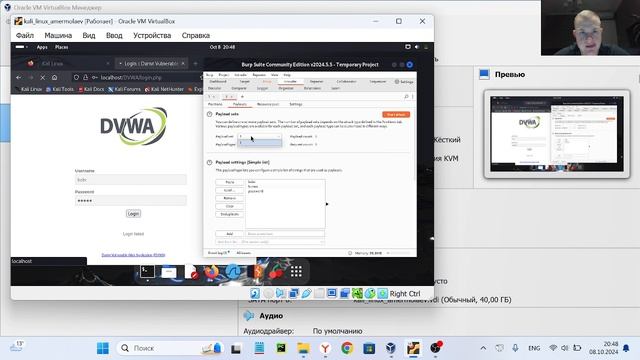Click Burp search magnifier icon
The height and width of the screenshot is (360, 640).
point(406,96)
